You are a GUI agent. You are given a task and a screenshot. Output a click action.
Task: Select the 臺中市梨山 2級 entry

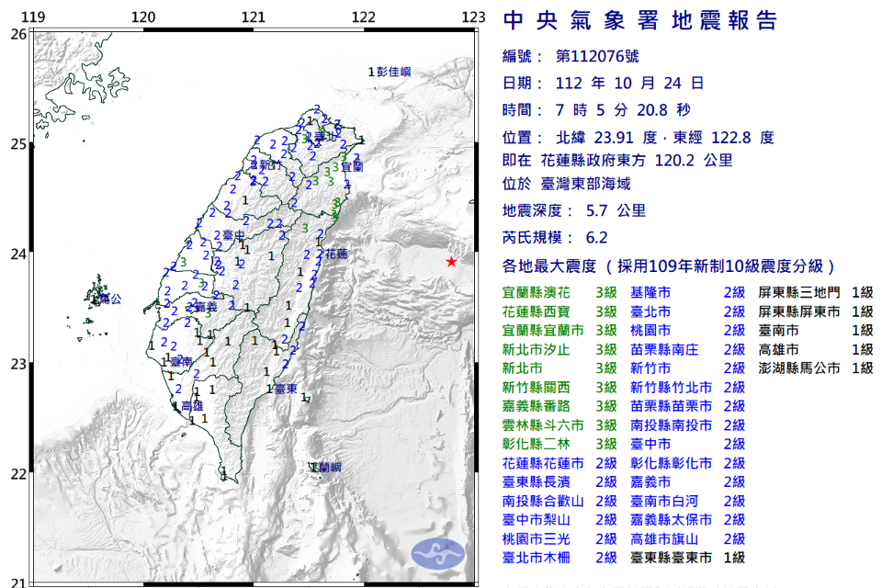(560, 520)
